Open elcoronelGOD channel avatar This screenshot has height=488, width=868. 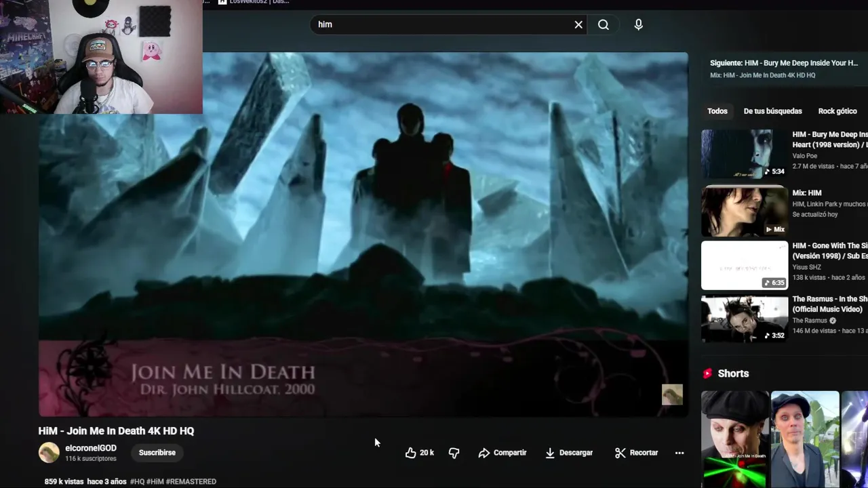(49, 453)
